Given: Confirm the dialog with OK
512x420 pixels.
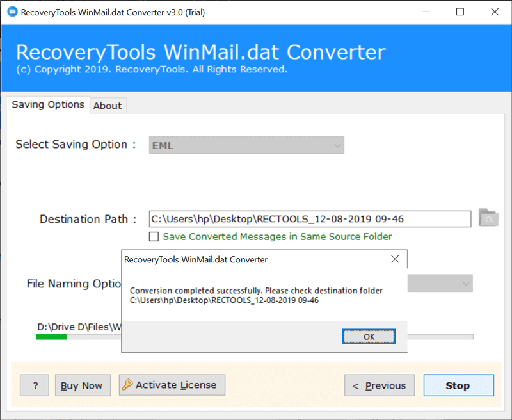Looking at the screenshot, I should 369,337.
